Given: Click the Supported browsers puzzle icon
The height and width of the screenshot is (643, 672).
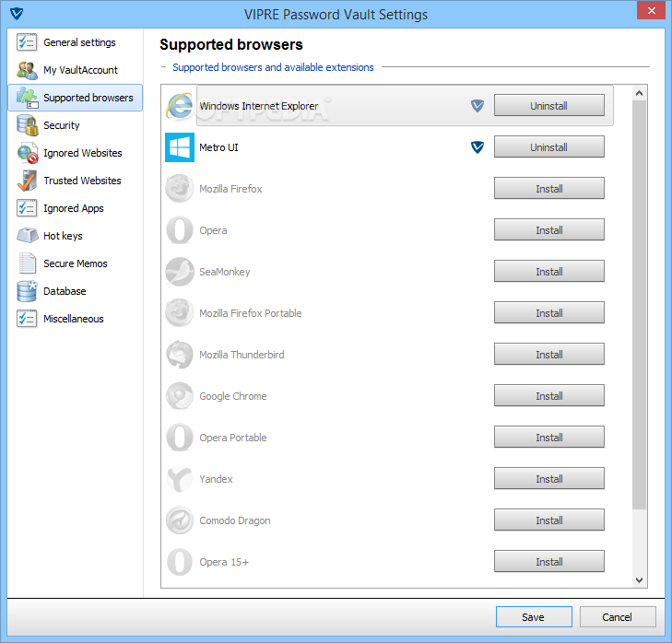Looking at the screenshot, I should [27, 98].
